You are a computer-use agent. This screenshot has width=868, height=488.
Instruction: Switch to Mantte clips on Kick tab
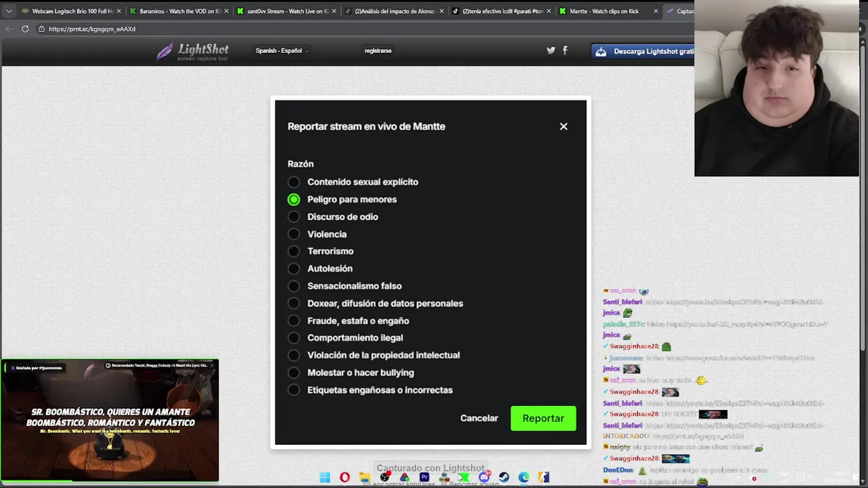point(608,11)
